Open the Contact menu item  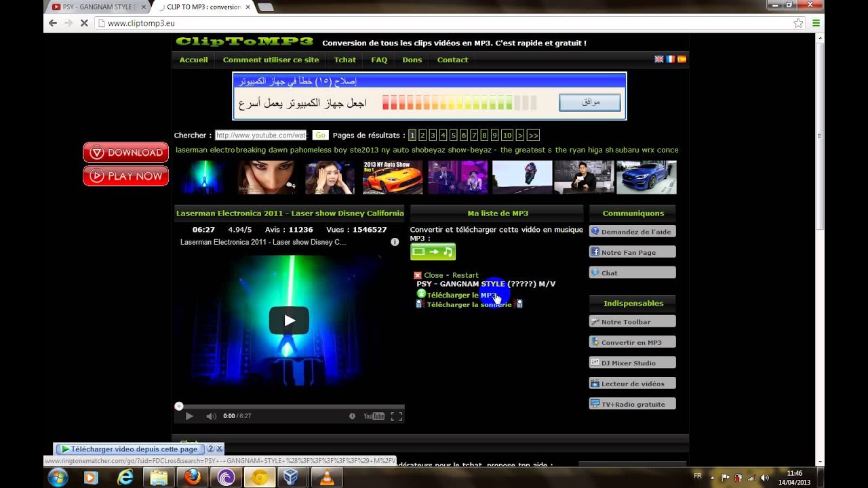tap(452, 60)
